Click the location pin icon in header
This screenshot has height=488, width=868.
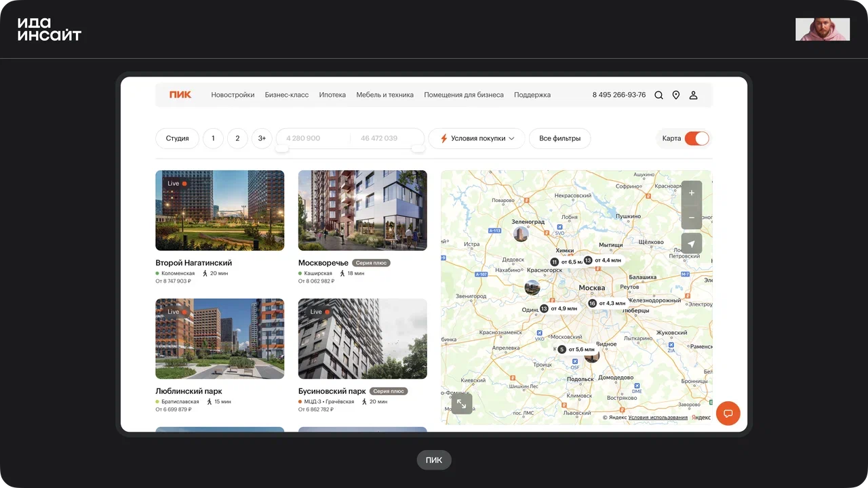676,96
